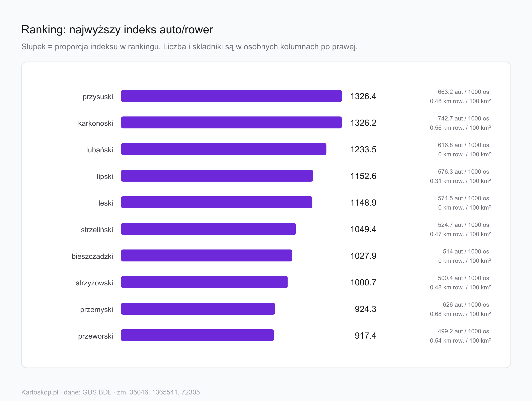Select the value 1049.4
Viewport: 532px width, 401px height.
(x=363, y=229)
